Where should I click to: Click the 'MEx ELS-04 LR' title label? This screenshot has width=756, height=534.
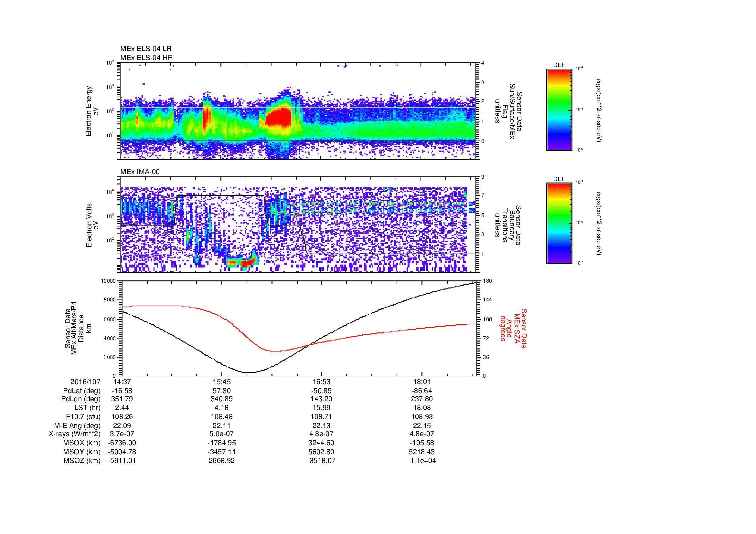pos(146,49)
